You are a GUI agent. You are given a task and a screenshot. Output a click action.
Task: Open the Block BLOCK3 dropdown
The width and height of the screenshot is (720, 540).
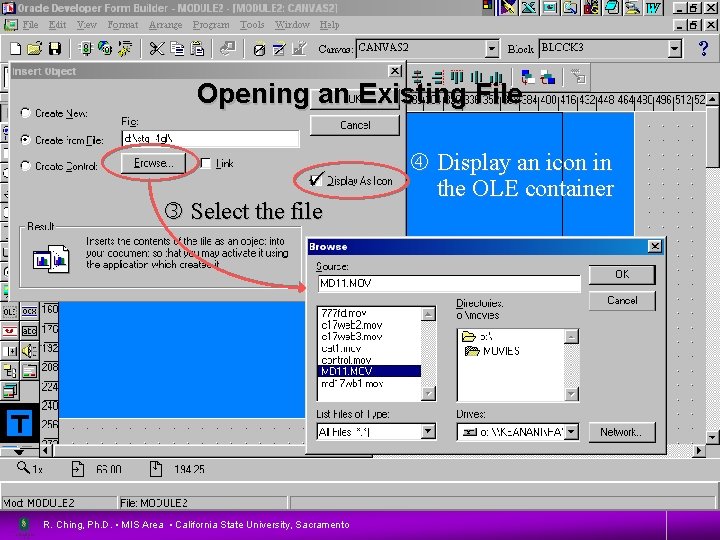point(674,48)
